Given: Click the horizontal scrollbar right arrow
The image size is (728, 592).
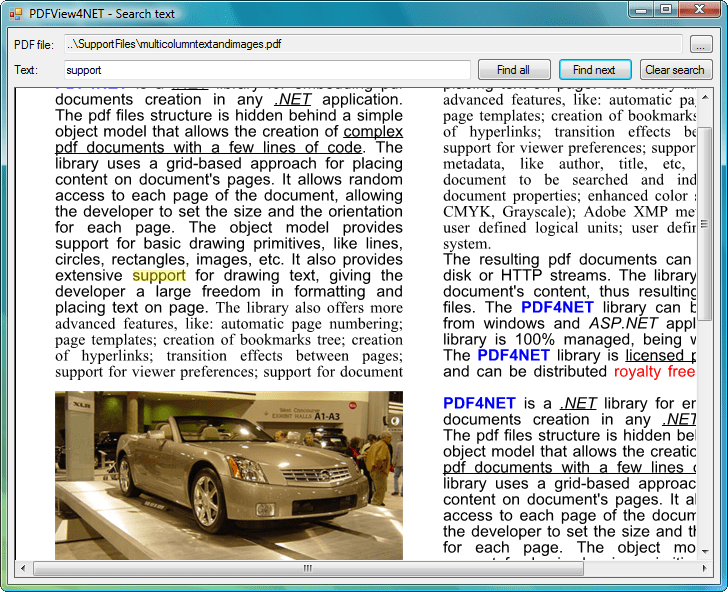Looking at the screenshot, I should 705,568.
